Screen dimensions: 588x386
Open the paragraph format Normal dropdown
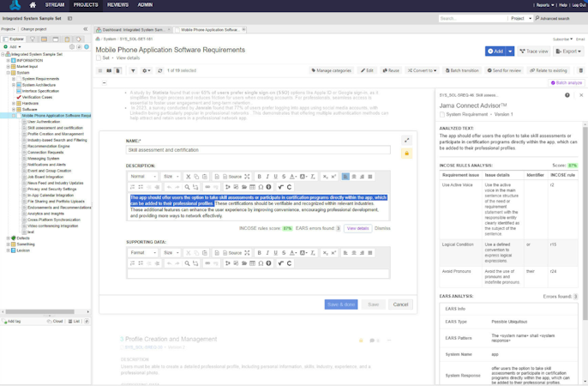pyautogui.click(x=143, y=177)
